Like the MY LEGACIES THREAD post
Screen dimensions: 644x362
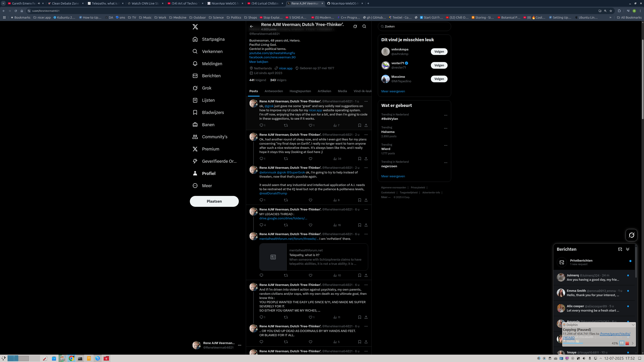[x=310, y=225]
